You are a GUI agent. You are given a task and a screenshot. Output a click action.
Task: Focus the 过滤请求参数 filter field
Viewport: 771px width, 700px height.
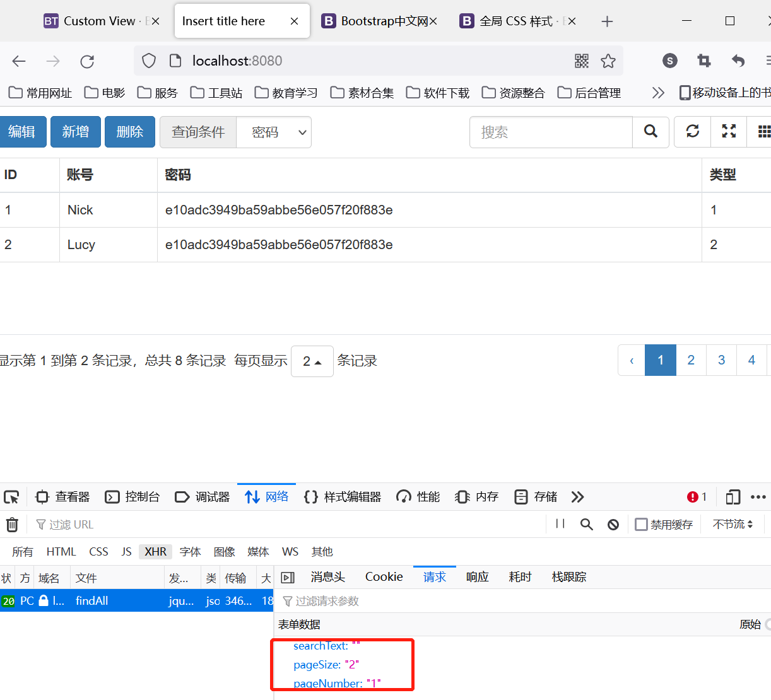coord(521,601)
